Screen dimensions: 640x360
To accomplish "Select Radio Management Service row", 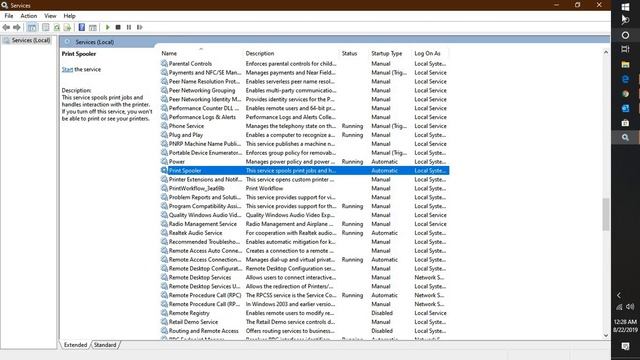I will coord(304,224).
